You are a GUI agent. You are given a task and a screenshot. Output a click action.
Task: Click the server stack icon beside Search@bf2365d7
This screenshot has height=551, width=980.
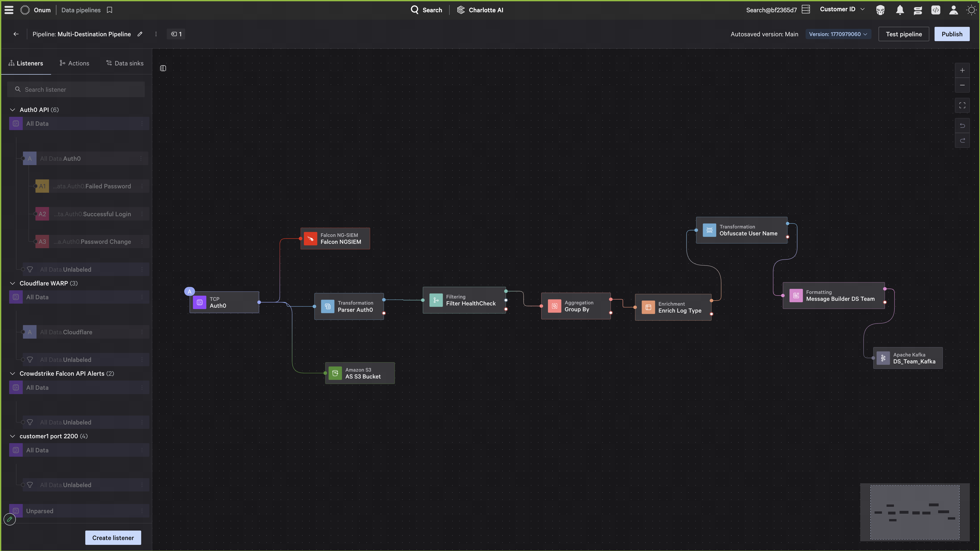806,9
